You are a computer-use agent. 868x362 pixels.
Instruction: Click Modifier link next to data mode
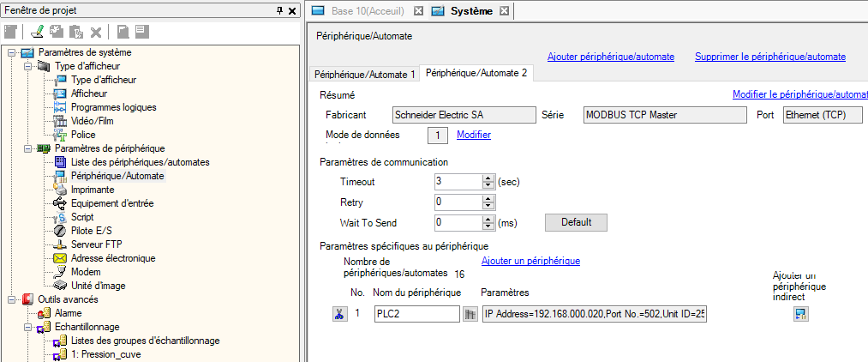pyautogui.click(x=473, y=135)
